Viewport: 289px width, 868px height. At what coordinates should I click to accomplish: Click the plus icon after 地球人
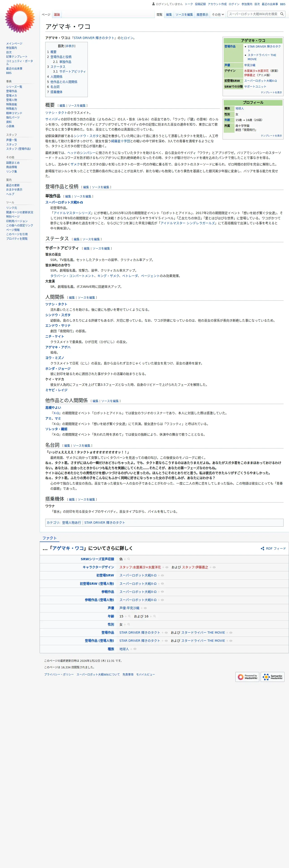tap(131, 649)
